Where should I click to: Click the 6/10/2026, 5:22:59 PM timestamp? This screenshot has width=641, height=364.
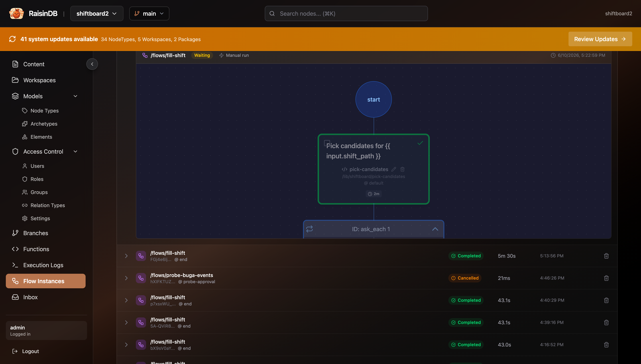581,55
